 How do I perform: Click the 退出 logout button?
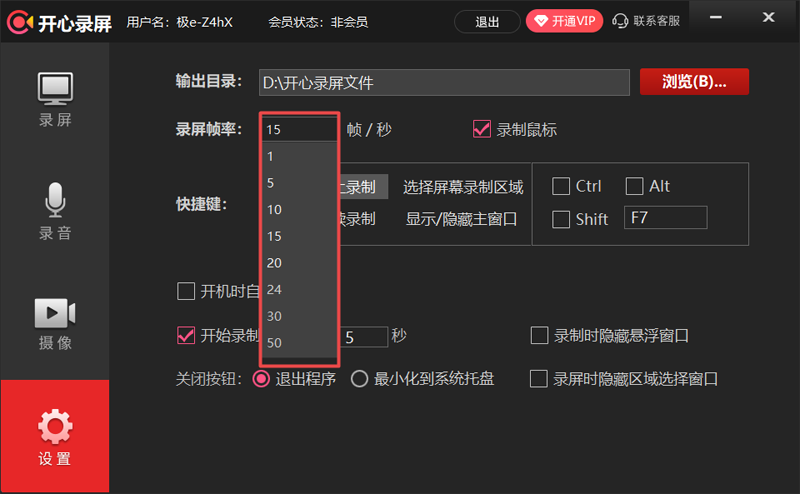click(487, 22)
